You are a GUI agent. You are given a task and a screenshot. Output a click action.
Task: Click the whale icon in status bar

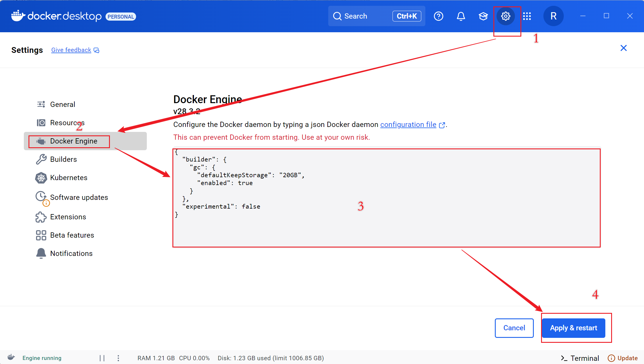pos(11,357)
